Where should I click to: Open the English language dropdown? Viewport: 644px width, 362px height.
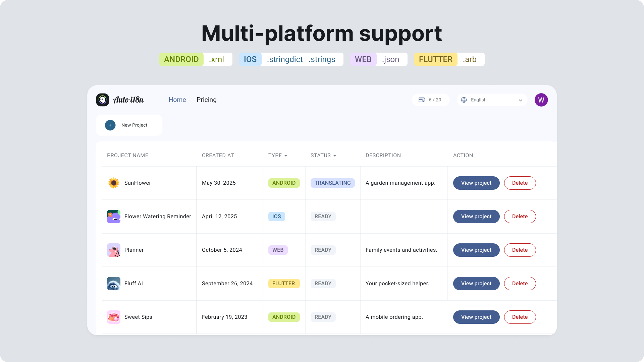click(x=492, y=100)
